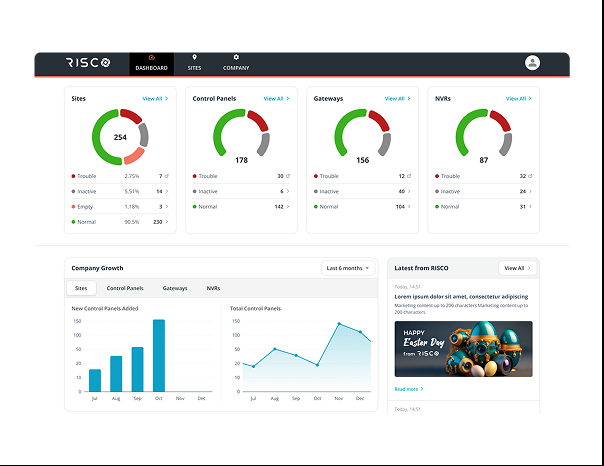The height and width of the screenshot is (466, 604).
Task: Expand the Inactive row in Sites card
Action: pyautogui.click(x=167, y=191)
